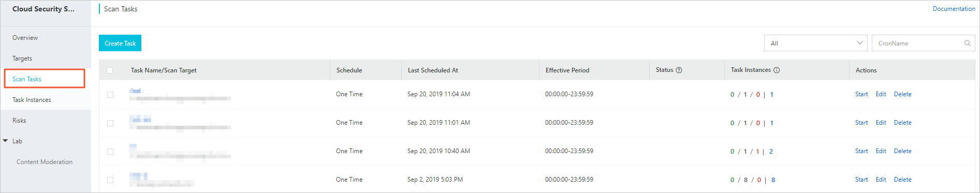The width and height of the screenshot is (980, 193).
Task: Check the first task row checkbox
Action: click(x=110, y=95)
